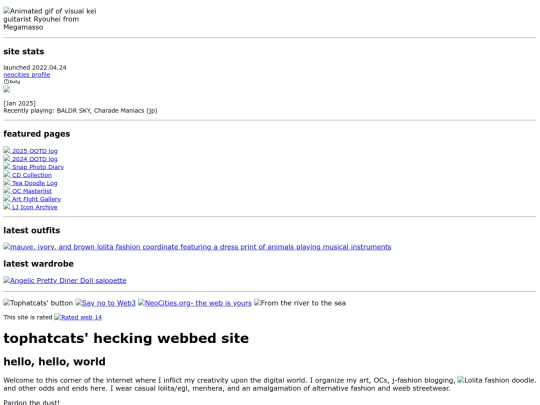This screenshot has height=405, width=540.
Task: Click the Pardon the dust! text
Action: pos(31,402)
